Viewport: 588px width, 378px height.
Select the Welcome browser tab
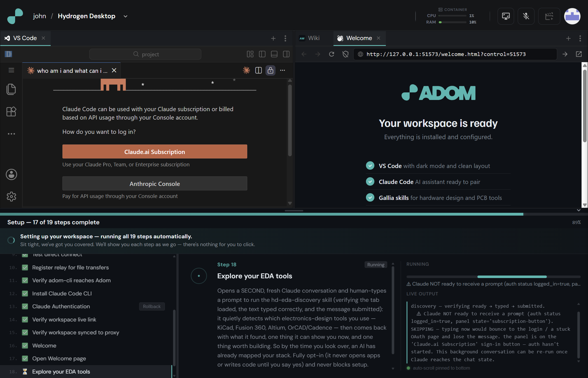coord(359,38)
